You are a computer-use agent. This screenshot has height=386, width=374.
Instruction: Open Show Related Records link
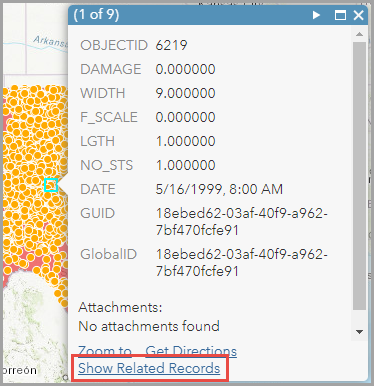coord(149,368)
